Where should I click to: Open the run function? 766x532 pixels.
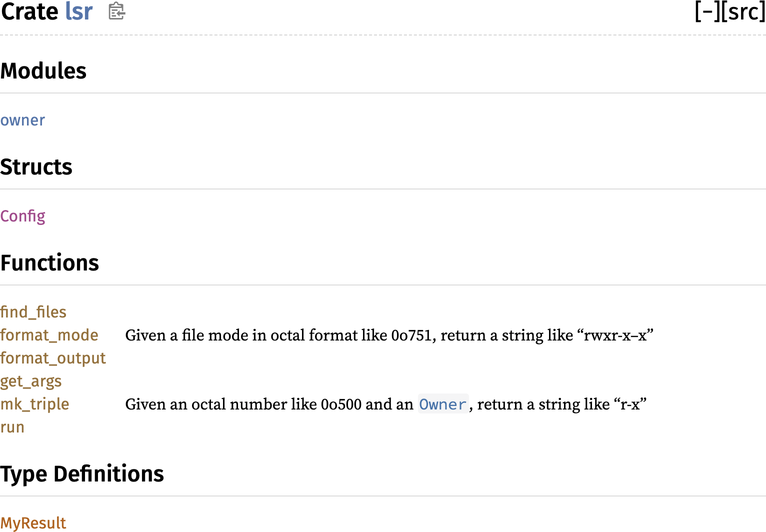pos(12,427)
